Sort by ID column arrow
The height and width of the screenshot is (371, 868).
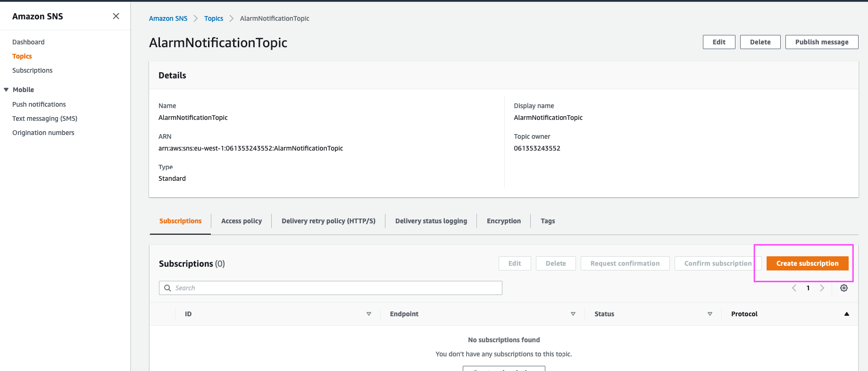369,314
